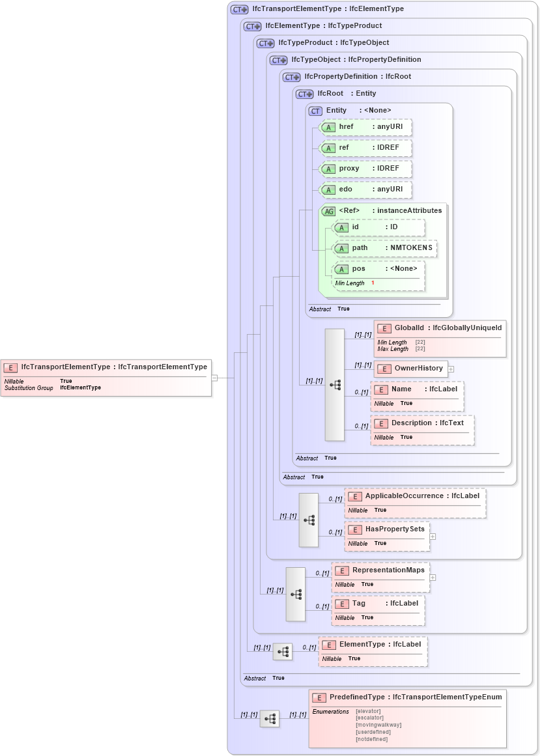Expand the HasPropertySets element
Viewport: 540px width, 756px height.
(x=433, y=537)
